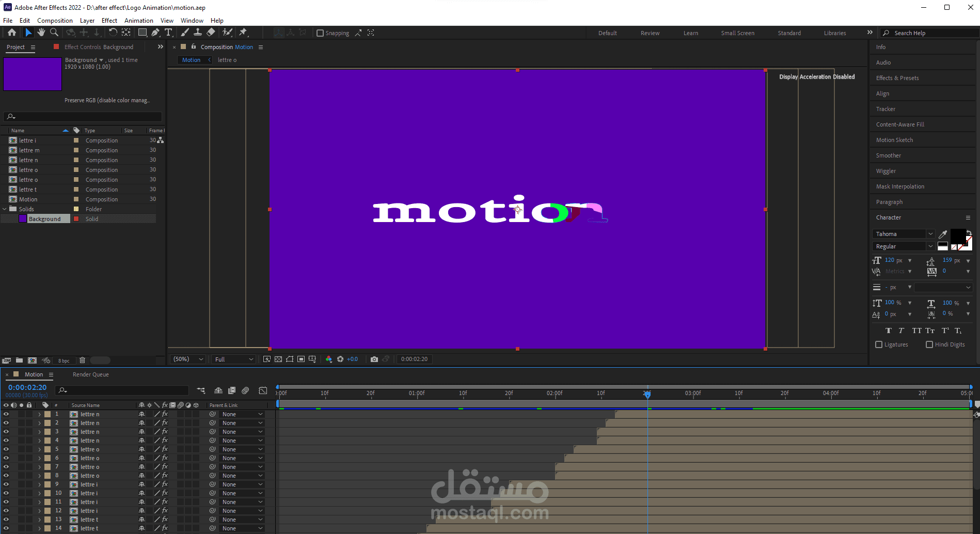Hide layer 5 with its eye icon
Image resolution: width=980 pixels, height=534 pixels.
[6, 449]
